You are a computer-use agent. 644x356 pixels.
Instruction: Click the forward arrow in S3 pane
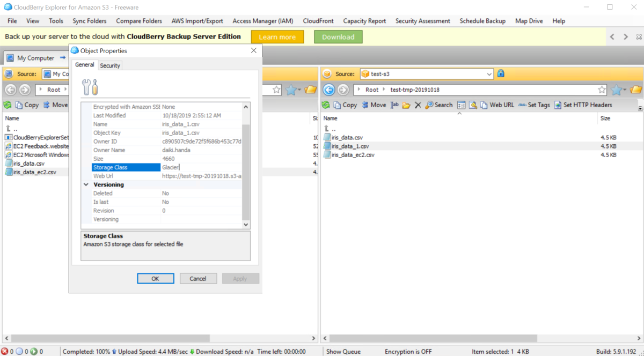pyautogui.click(x=343, y=90)
